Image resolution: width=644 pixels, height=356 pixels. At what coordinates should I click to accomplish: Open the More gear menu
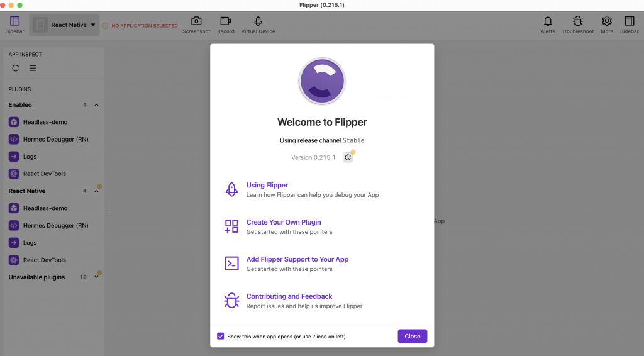[607, 25]
